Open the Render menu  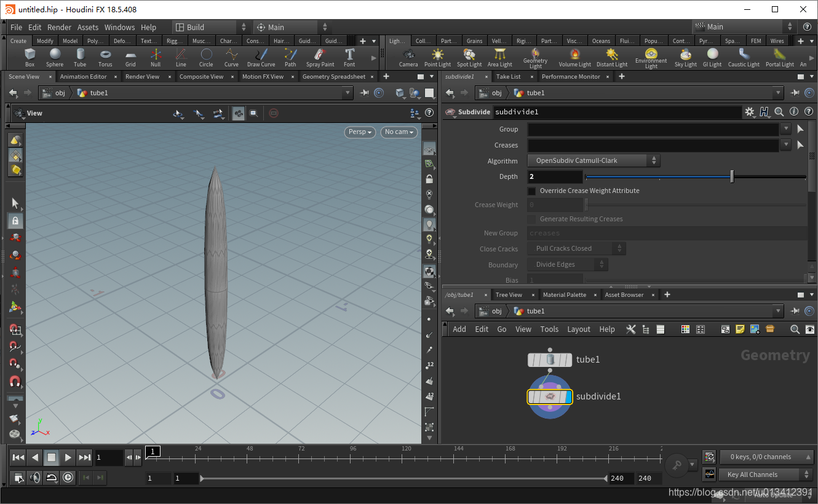point(59,27)
